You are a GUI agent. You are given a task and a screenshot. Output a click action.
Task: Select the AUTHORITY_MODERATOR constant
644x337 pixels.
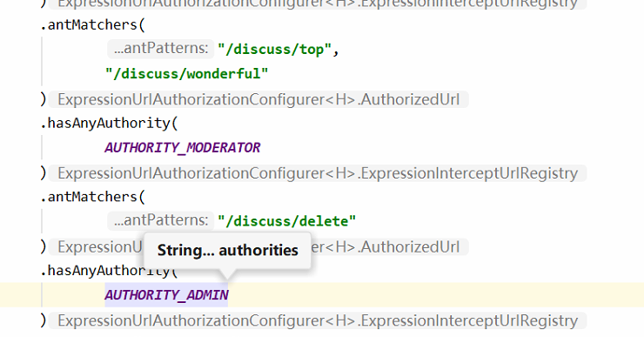[x=183, y=147]
